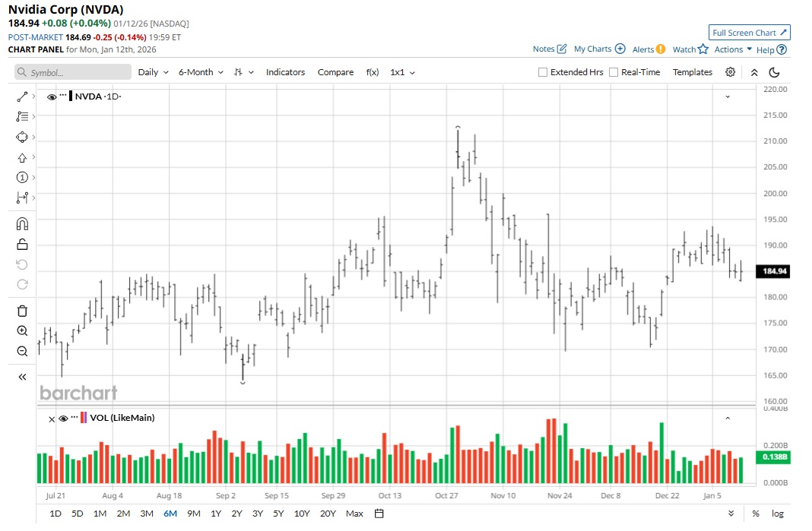Zoom in on the chart

[x=22, y=331]
